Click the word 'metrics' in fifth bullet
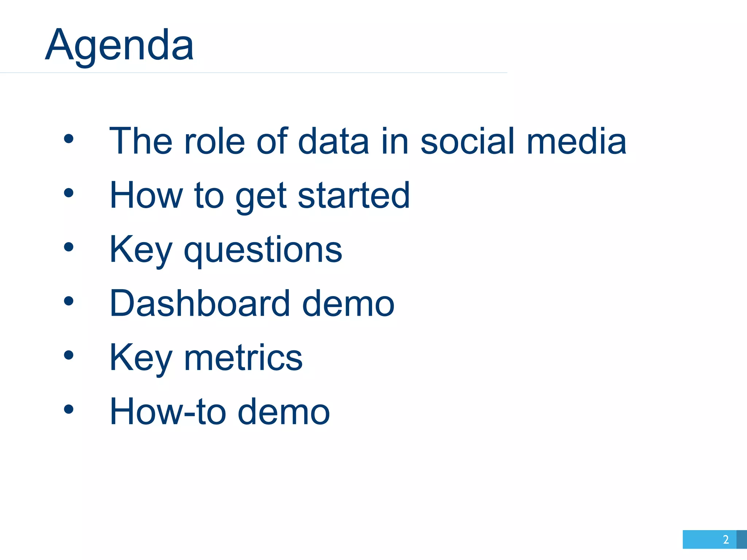The image size is (747, 560). [x=243, y=358]
